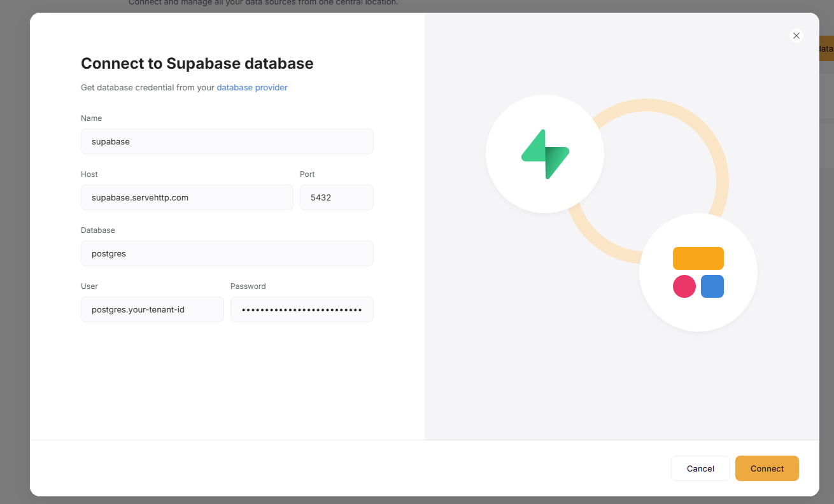The image size is (834, 504).
Task: Edit the Host field supabase.servehttp.com
Action: point(187,197)
